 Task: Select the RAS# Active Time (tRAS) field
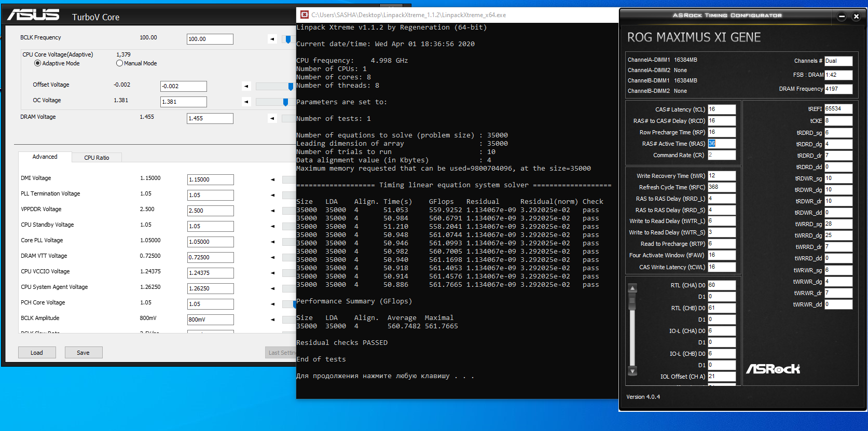coord(722,144)
